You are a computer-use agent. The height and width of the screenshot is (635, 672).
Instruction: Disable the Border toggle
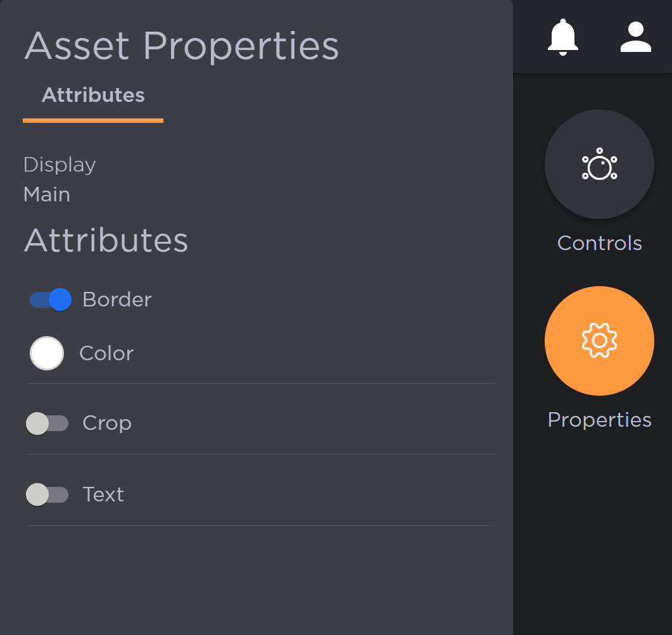49,299
